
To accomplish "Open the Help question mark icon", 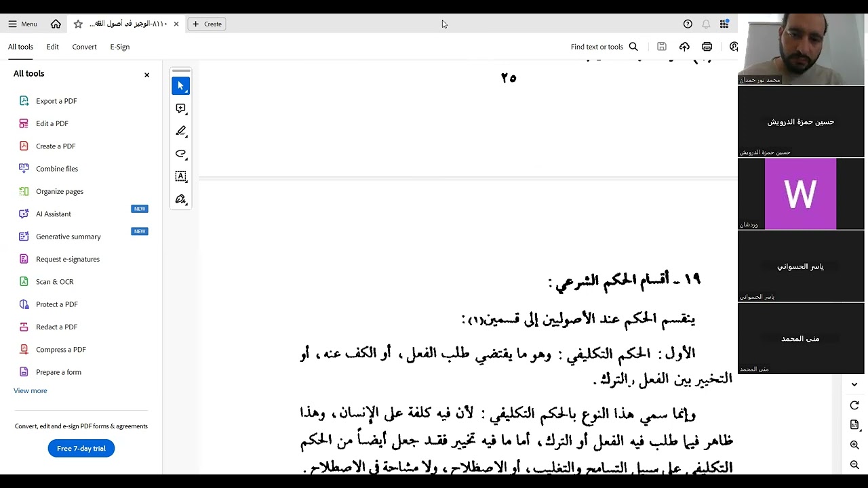I will (688, 24).
